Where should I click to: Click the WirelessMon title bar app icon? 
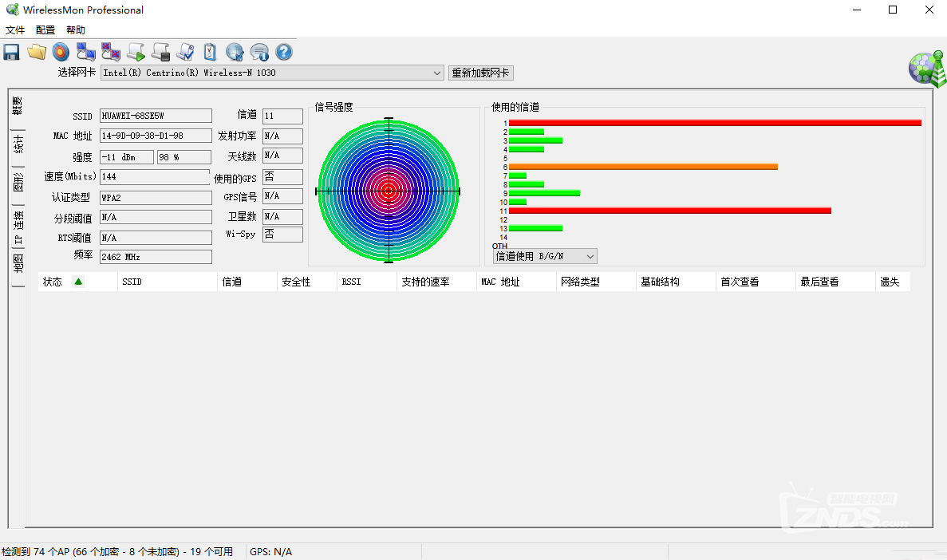pyautogui.click(x=12, y=10)
